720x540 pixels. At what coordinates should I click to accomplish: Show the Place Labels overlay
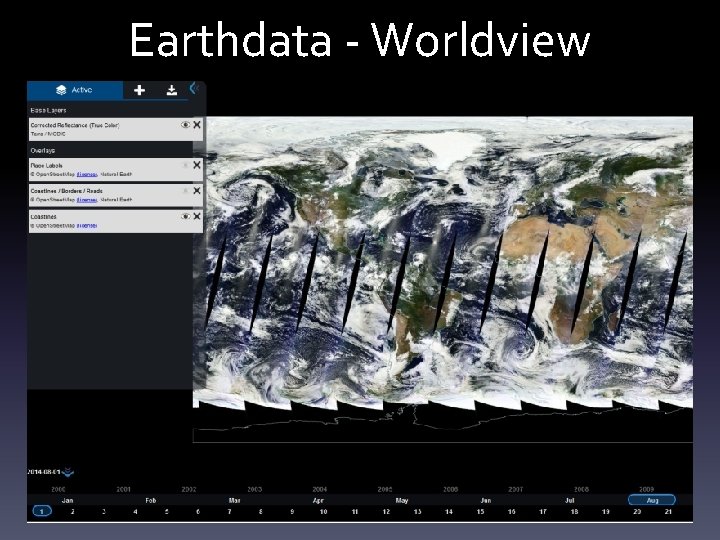pos(185,165)
